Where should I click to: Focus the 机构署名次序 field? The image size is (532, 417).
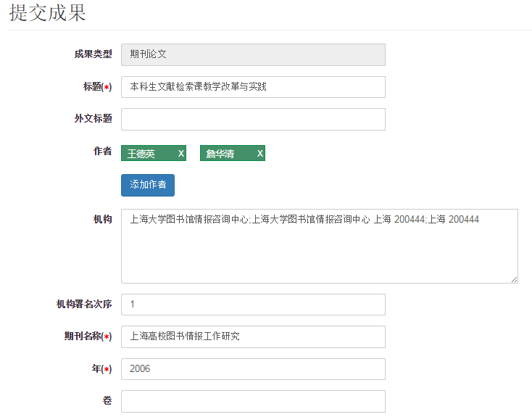253,305
